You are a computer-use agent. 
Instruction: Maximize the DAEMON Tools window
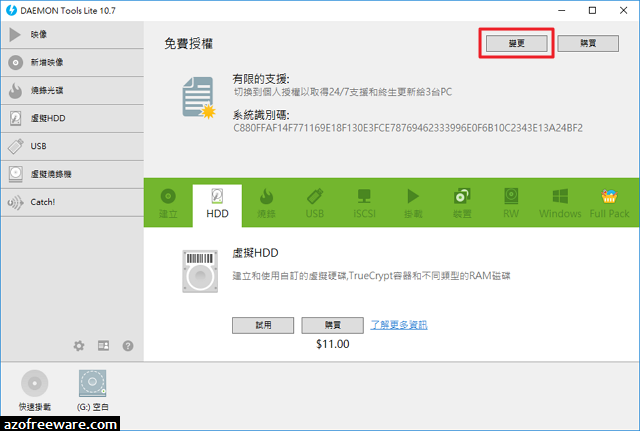(593, 10)
